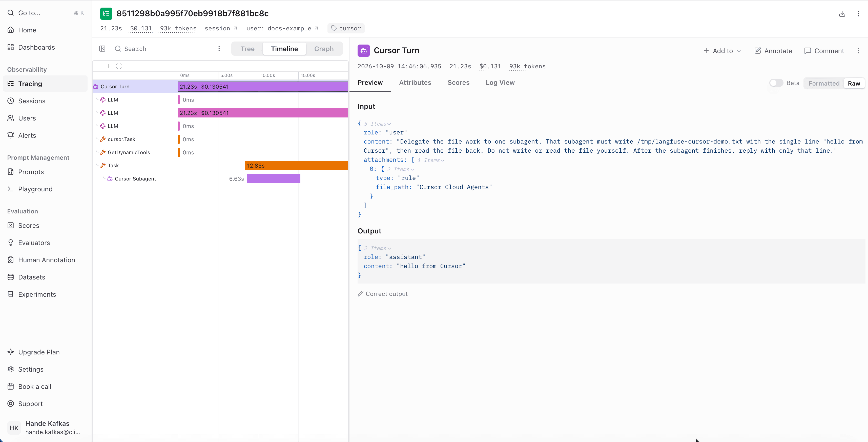Viewport: 868px width, 442px height.
Task: Select the Tracing menu item
Action: [x=46, y=84]
